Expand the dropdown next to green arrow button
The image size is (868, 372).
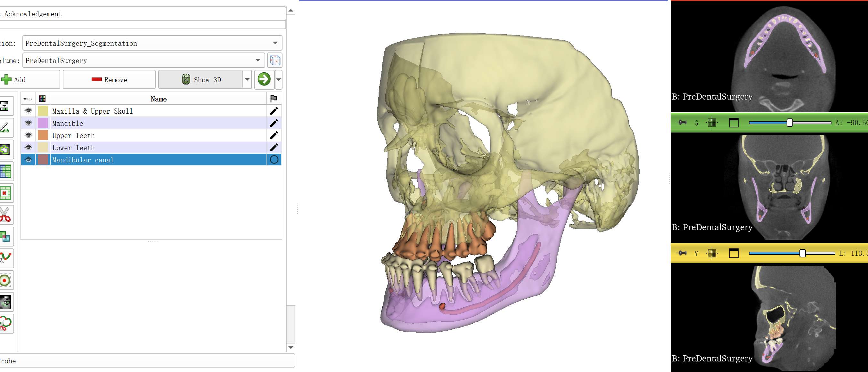click(279, 80)
